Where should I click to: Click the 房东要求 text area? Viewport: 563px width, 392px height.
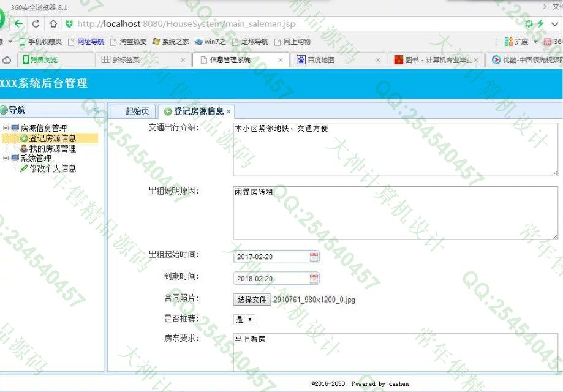(x=395, y=352)
